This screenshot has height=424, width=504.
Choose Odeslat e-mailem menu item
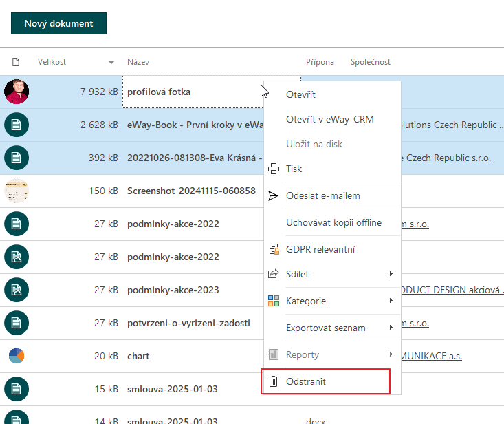tap(322, 196)
